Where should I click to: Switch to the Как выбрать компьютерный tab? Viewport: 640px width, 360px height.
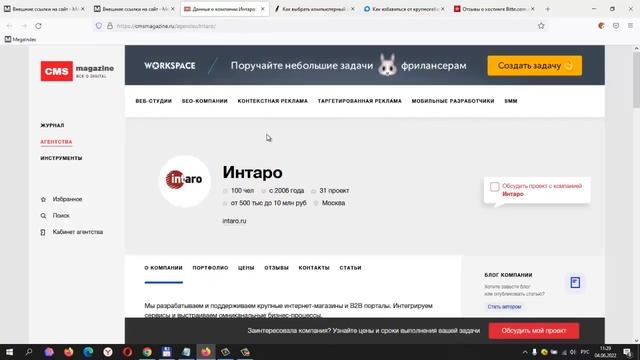pyautogui.click(x=314, y=9)
